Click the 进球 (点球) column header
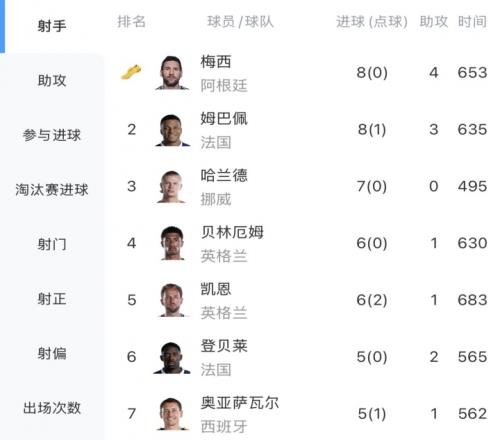 (372, 22)
